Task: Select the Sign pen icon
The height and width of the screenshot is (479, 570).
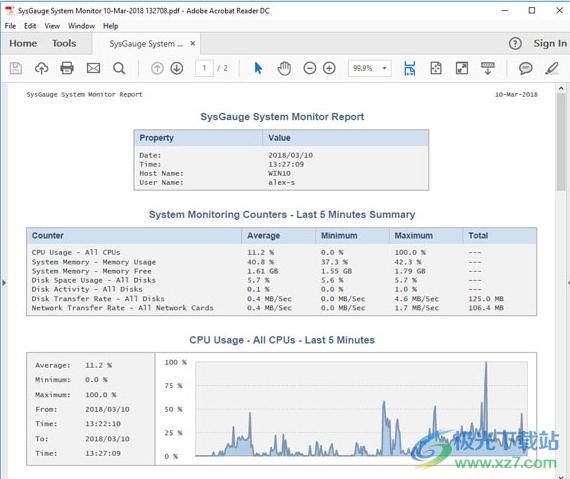Action: click(x=552, y=68)
